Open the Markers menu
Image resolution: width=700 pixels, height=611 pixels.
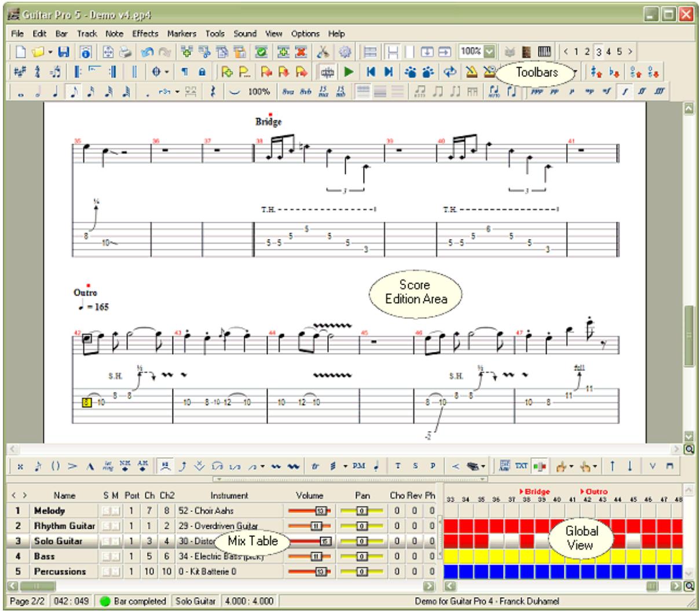pos(182,34)
